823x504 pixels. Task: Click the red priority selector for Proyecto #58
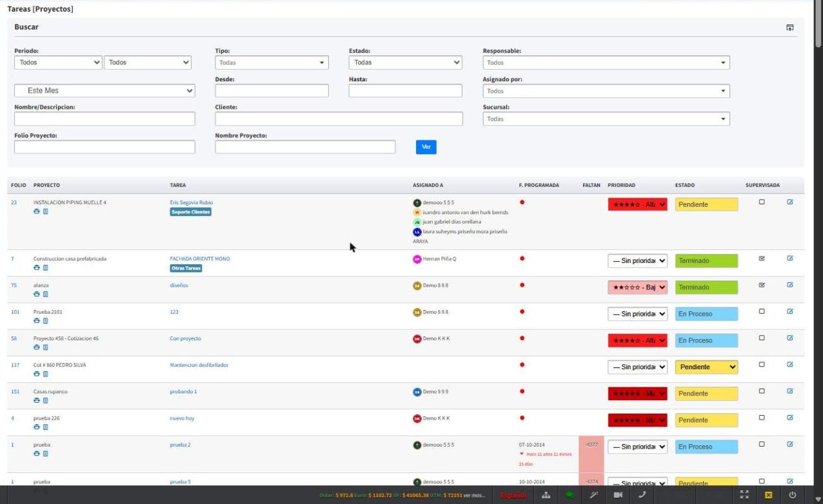point(637,340)
